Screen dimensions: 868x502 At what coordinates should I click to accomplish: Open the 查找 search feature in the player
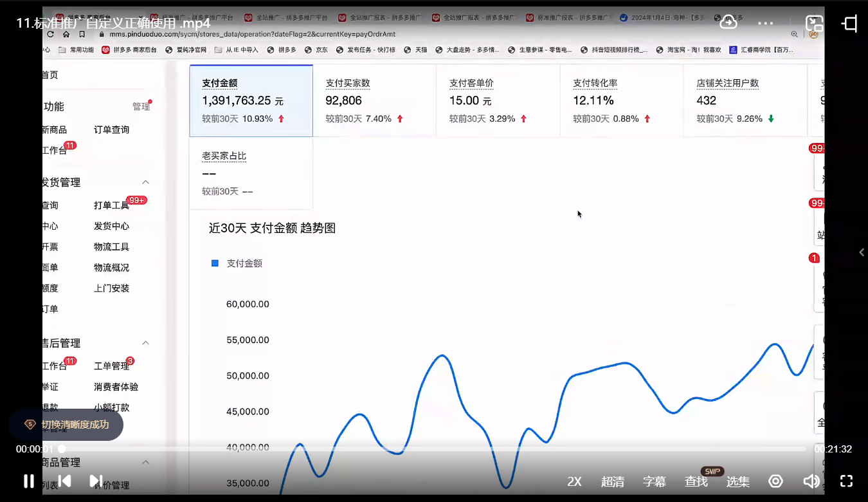[696, 481]
